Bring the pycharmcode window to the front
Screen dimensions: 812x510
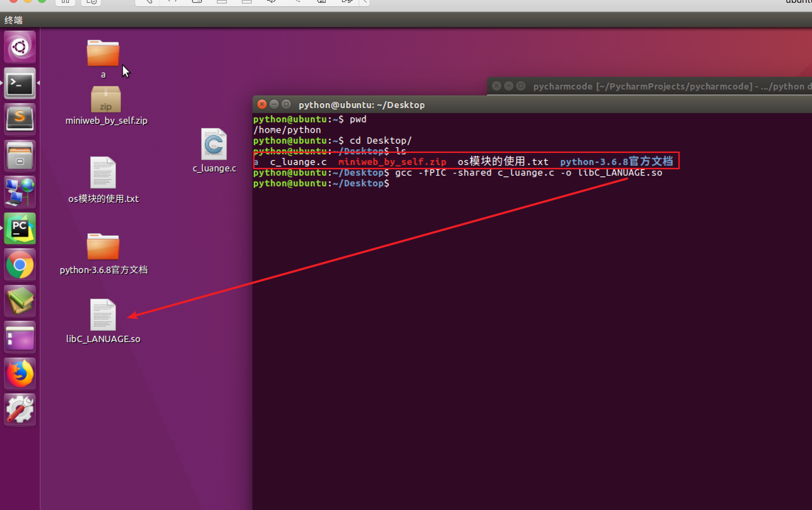pos(640,86)
